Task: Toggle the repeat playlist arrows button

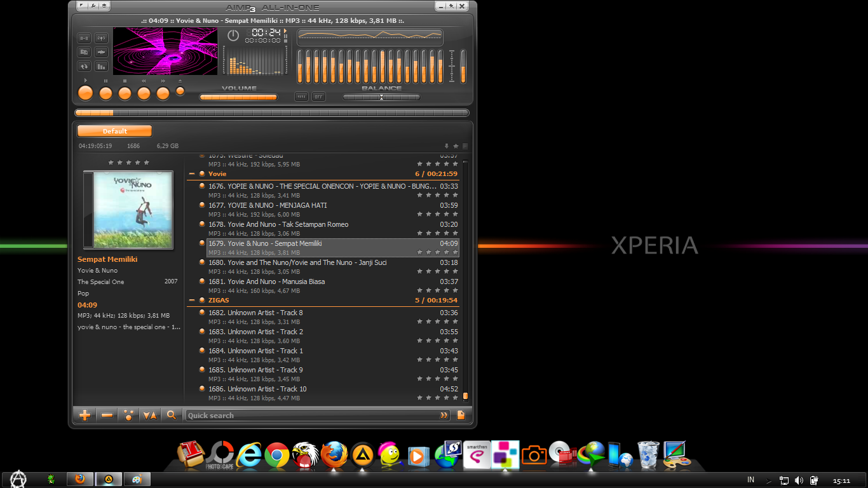Action: coord(84,66)
